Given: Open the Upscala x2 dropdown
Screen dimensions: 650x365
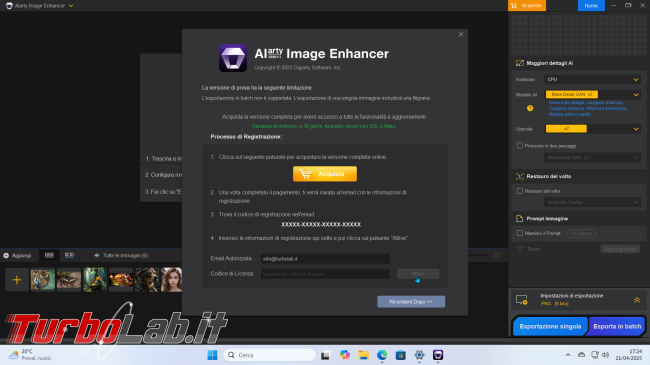Looking at the screenshot, I should point(592,129).
